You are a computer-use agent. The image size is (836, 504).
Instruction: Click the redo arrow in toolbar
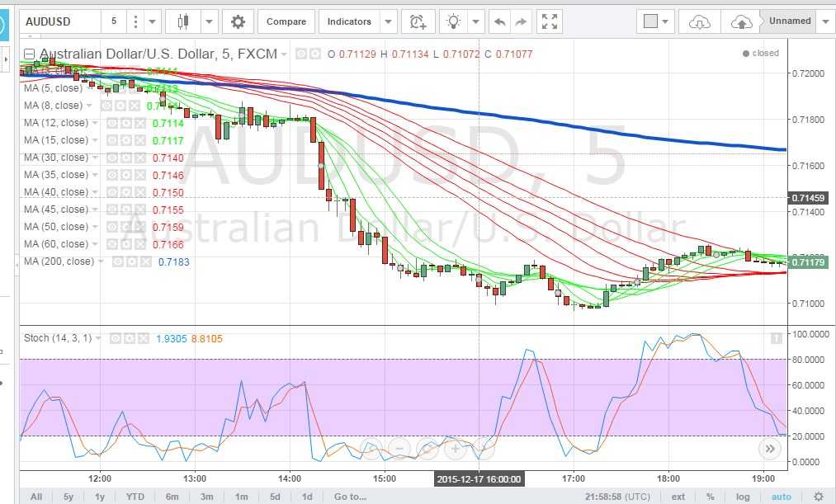point(521,21)
